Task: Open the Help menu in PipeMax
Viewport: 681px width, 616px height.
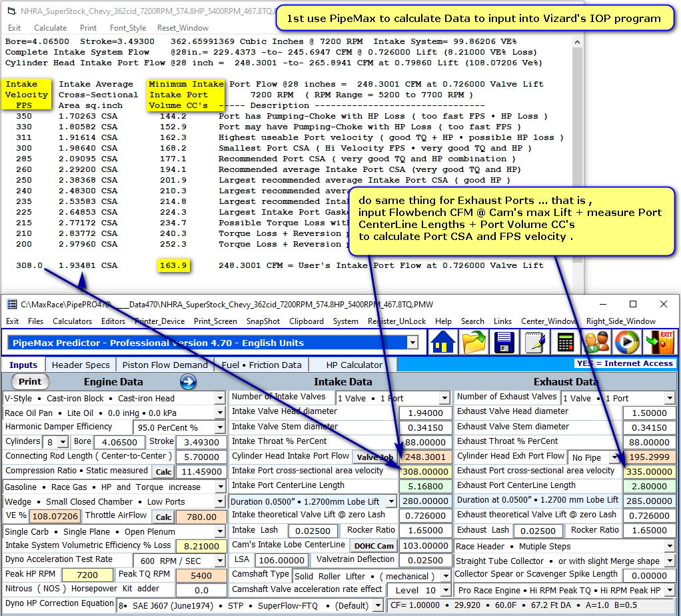Action: point(443,321)
